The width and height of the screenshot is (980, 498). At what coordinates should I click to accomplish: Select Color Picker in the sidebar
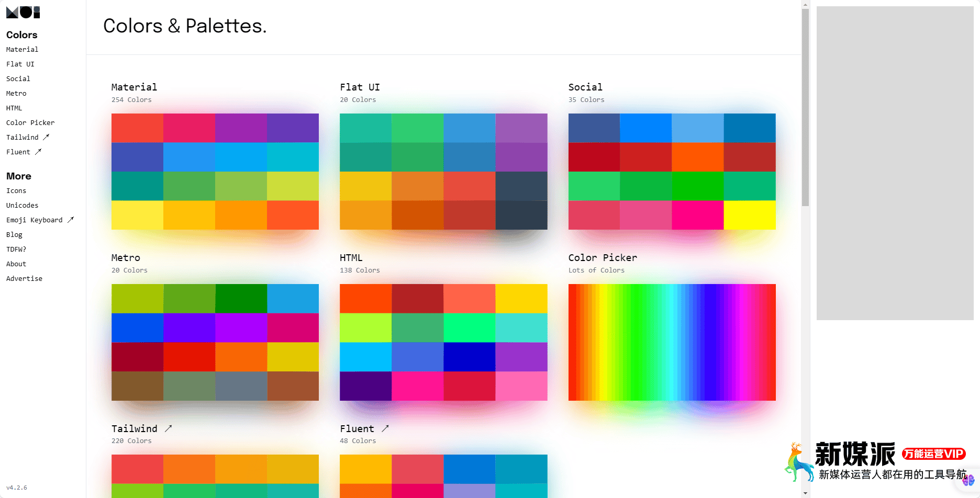tap(30, 122)
